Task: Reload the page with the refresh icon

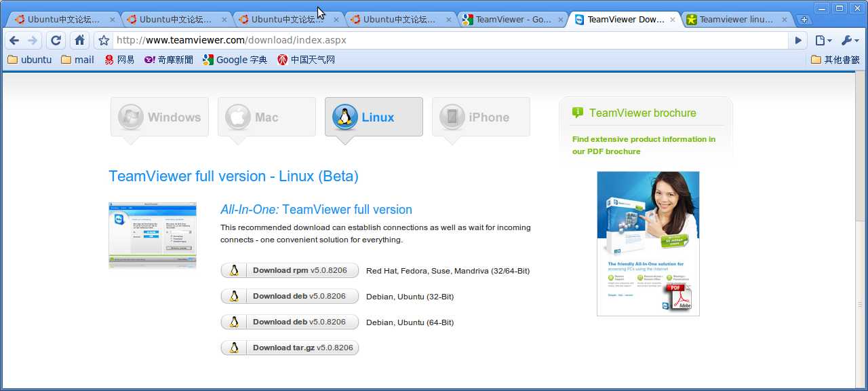Action: pos(56,40)
